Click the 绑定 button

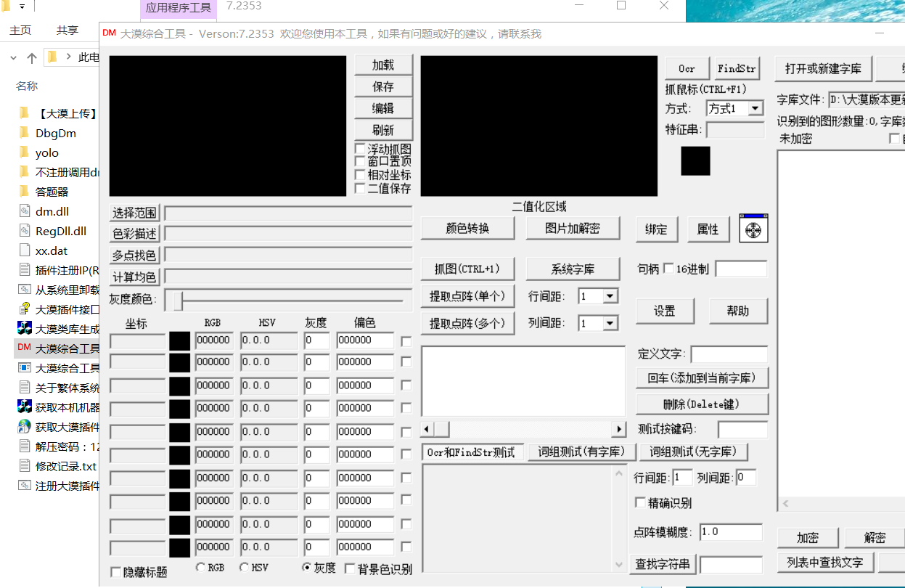tap(656, 229)
